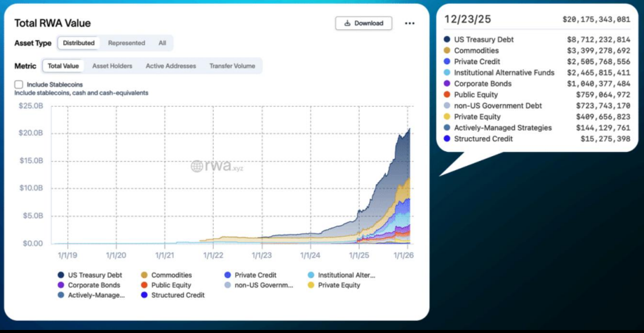
Task: Click the Download button
Action: tap(364, 23)
